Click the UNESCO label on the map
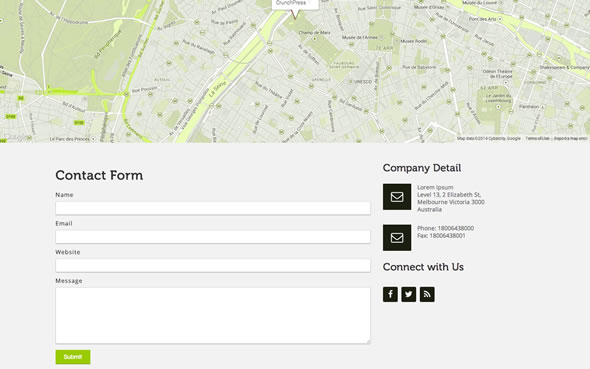 362,81
